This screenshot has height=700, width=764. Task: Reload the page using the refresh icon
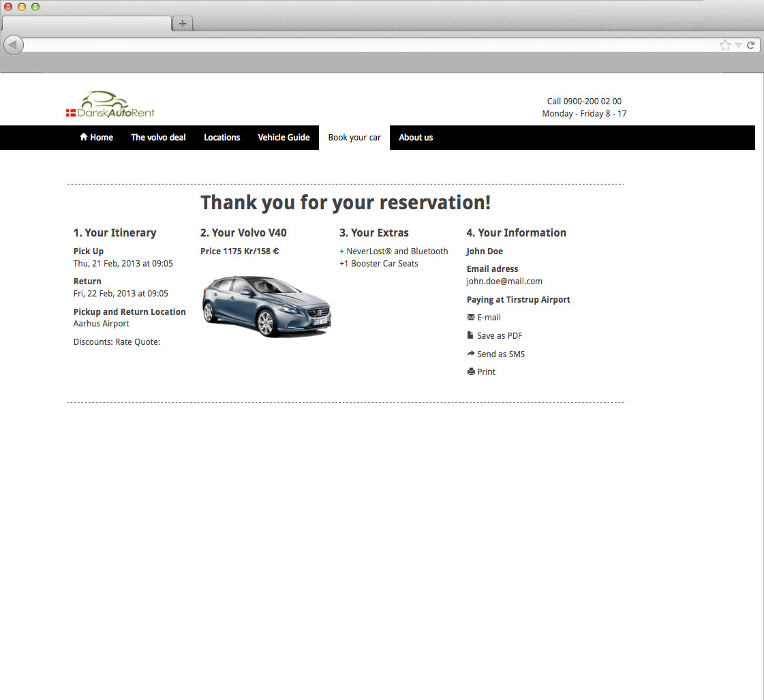tap(750, 45)
